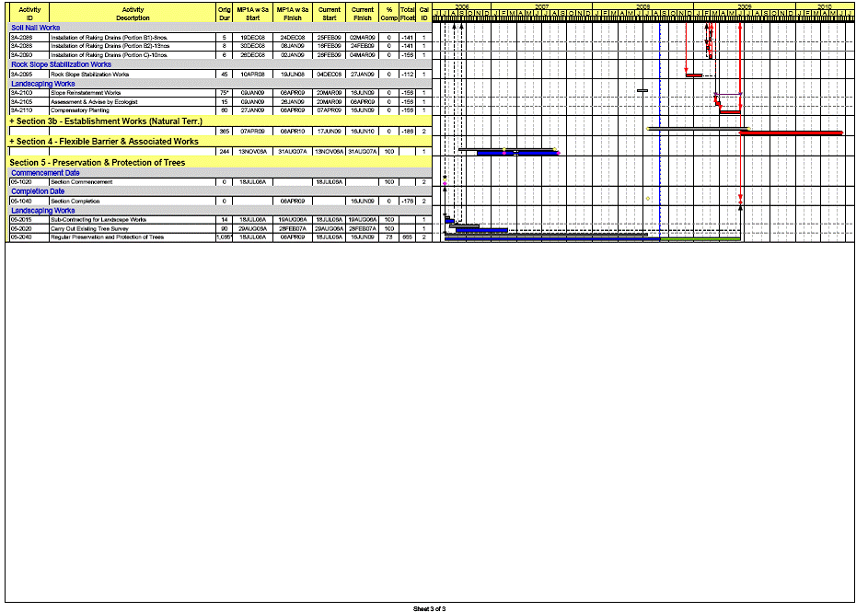This screenshot has width=868, height=612.
Task: Expand the Section 3b Establishment Works group
Action: 12,121
